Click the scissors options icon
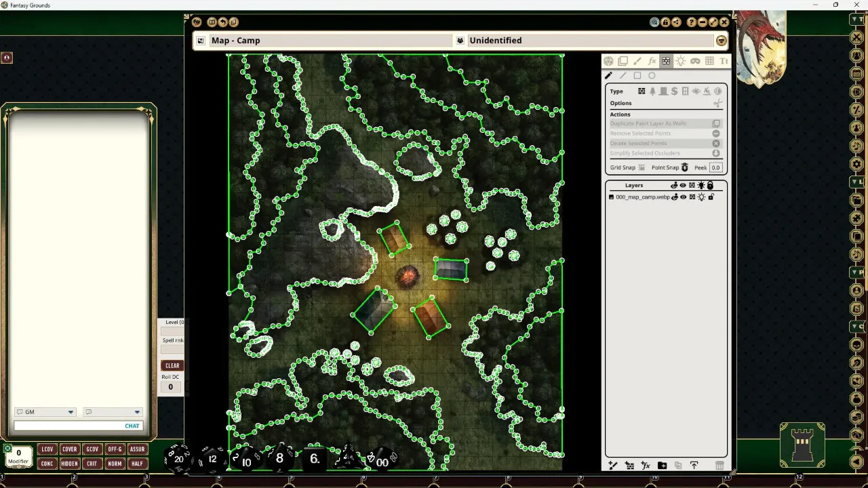Viewport: 868px width, 488px height. click(717, 103)
